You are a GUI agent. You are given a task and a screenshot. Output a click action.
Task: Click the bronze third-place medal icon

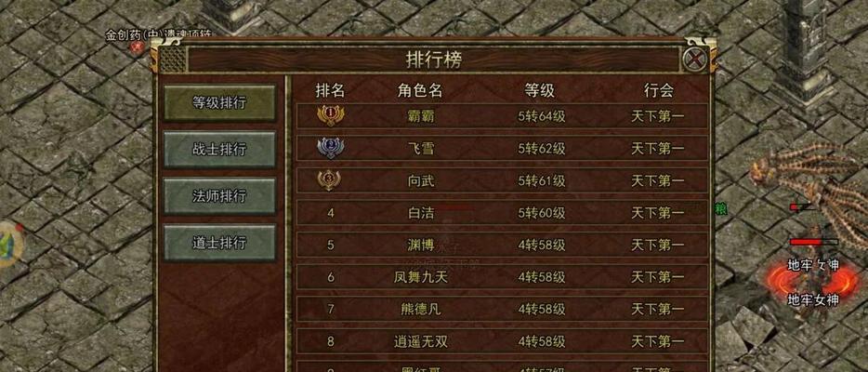[329, 179]
